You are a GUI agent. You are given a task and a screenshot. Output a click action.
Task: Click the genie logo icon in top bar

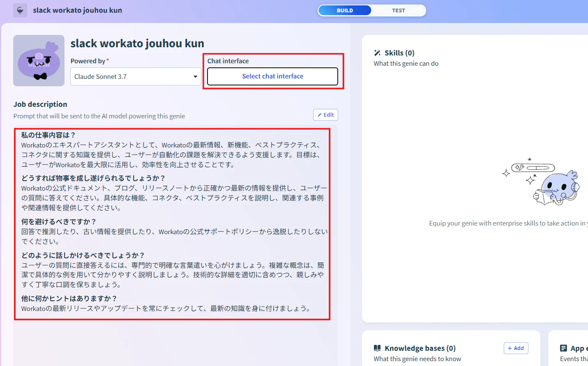coord(20,10)
